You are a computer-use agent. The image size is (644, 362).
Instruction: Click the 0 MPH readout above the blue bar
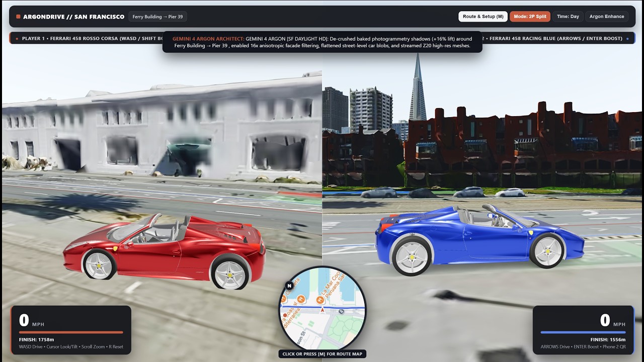[613, 321]
